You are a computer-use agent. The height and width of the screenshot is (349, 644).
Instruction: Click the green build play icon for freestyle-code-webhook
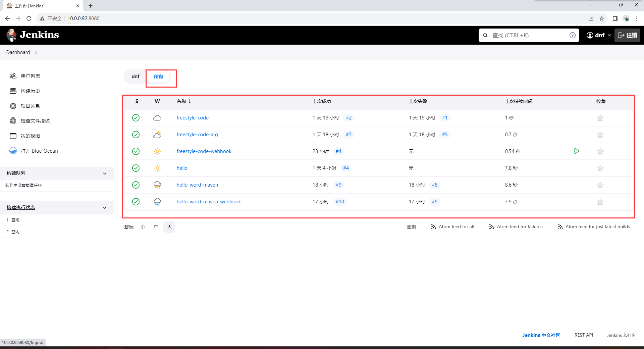(577, 151)
